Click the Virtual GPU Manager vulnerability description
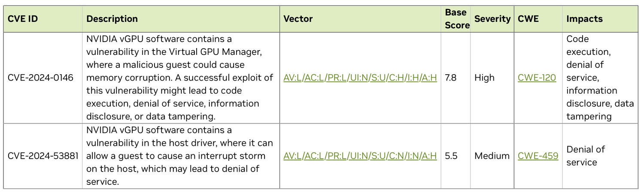Image resolution: width=644 pixels, height=193 pixels. pyautogui.click(x=179, y=78)
